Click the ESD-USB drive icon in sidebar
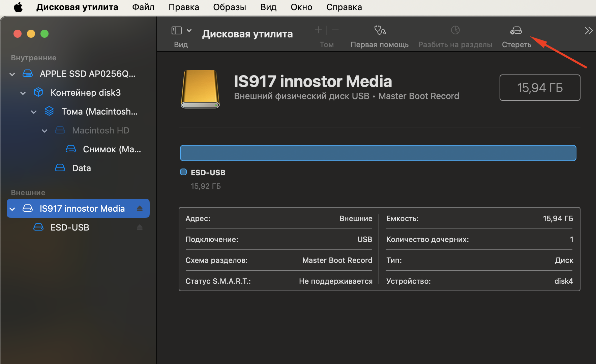596x364 pixels. [38, 227]
